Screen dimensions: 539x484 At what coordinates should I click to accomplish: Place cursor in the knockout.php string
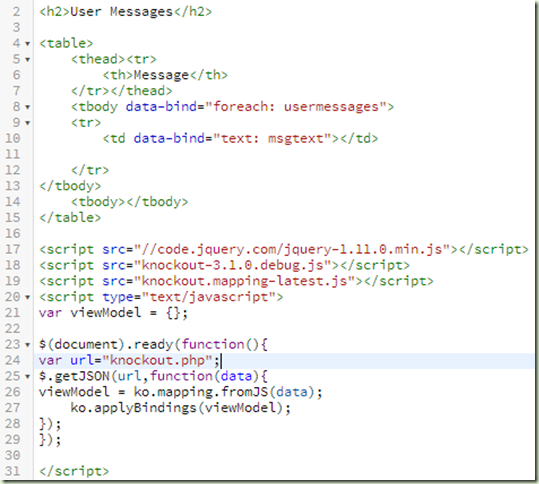(157, 360)
